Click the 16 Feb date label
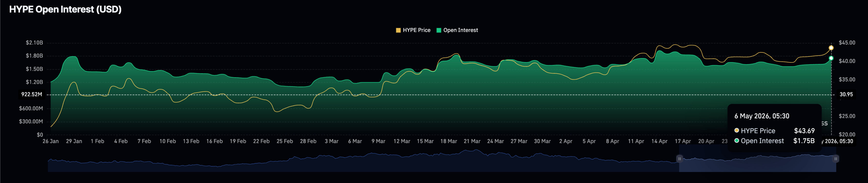 pos(214,141)
